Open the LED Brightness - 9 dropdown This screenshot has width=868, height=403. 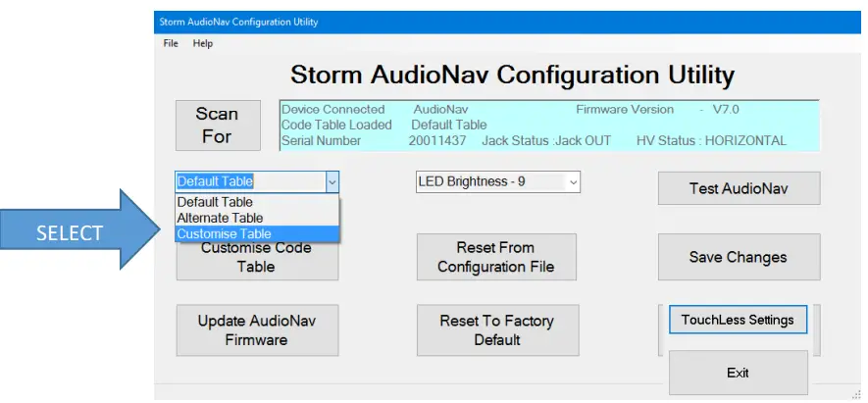pos(497,181)
